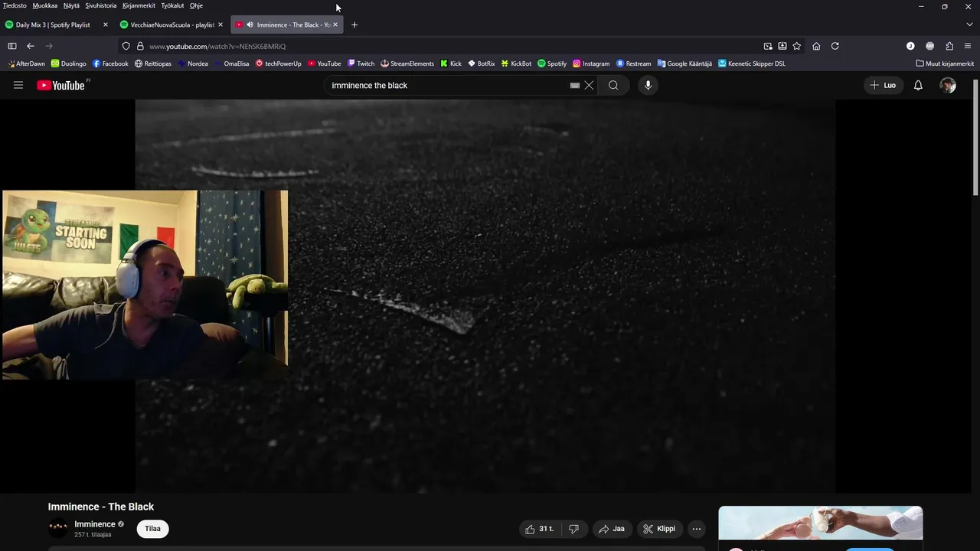This screenshot has width=980, height=551.
Task: Open the Imminence channel name link
Action: pos(95,524)
